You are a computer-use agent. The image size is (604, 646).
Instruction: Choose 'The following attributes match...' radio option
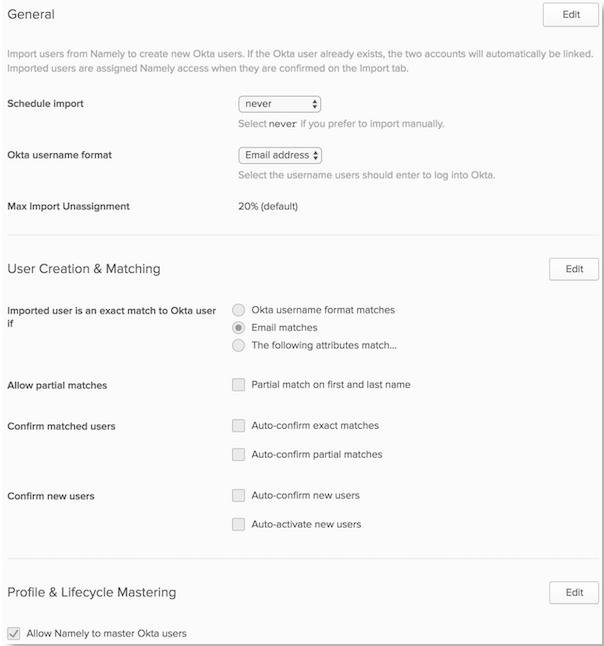coord(238,345)
